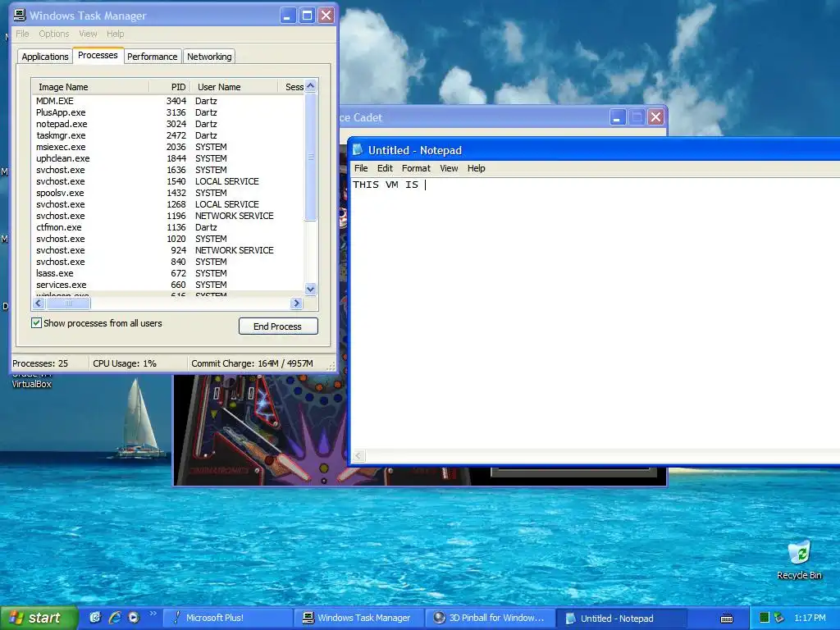Select the MDM.EXE process row
The width and height of the screenshot is (840, 630).
tap(167, 101)
